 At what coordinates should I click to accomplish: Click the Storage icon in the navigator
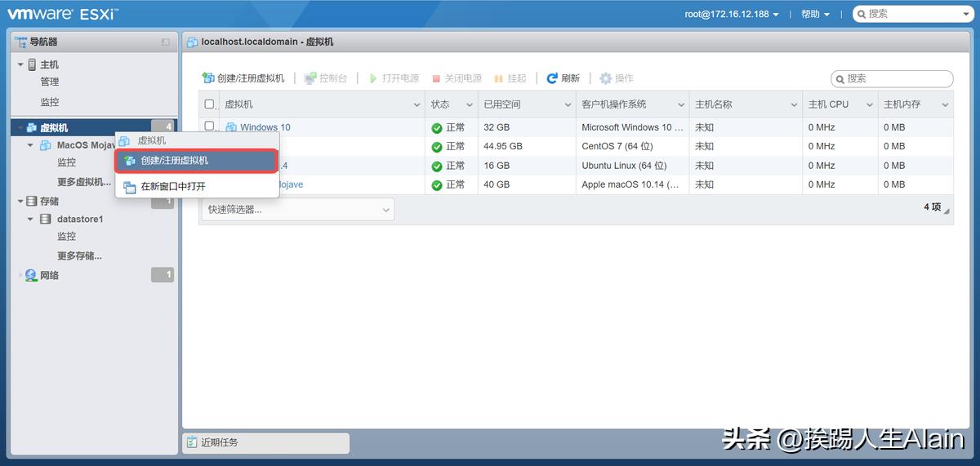pyautogui.click(x=32, y=201)
